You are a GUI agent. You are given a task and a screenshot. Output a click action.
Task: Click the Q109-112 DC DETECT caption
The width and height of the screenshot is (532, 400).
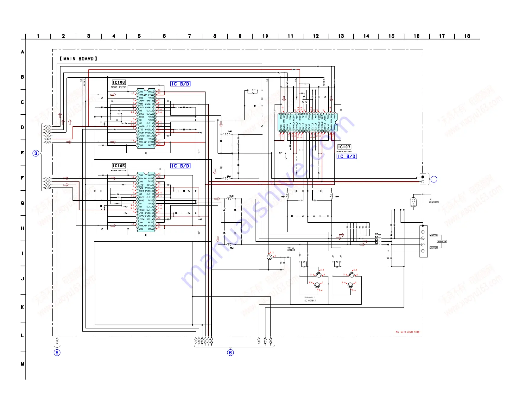(310, 299)
